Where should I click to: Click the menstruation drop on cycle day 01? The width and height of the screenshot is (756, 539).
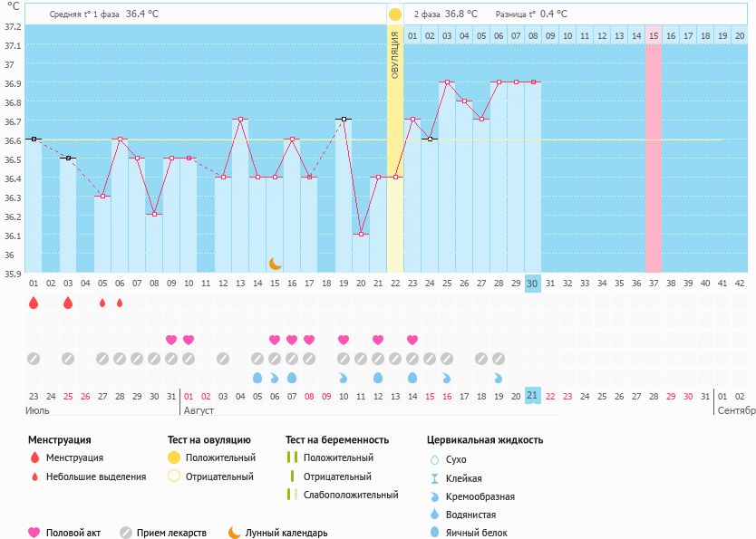(34, 303)
